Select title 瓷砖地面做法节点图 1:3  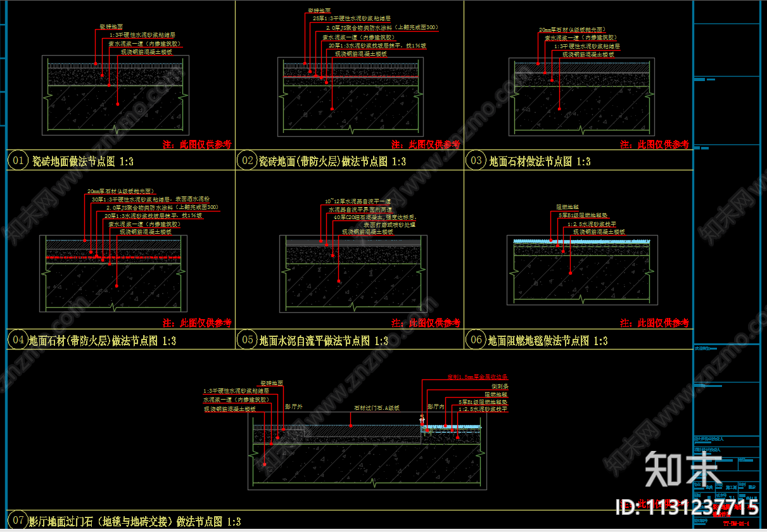[x=83, y=162]
